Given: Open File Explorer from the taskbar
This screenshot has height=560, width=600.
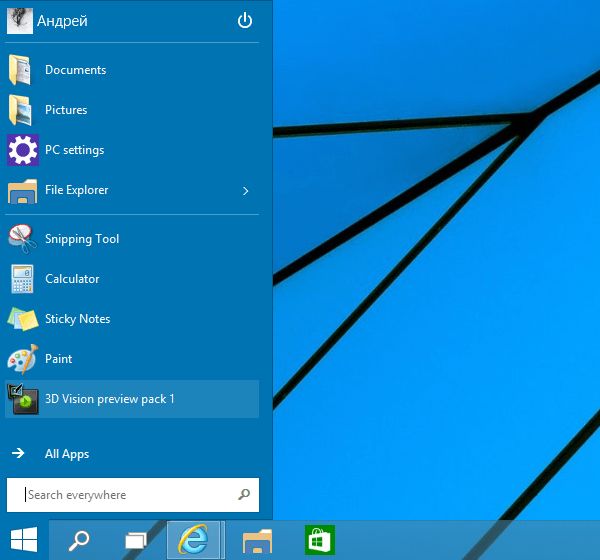Looking at the screenshot, I should [258, 540].
